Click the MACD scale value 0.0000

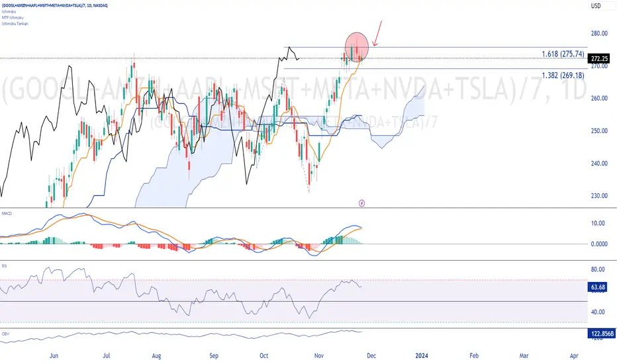click(x=599, y=244)
